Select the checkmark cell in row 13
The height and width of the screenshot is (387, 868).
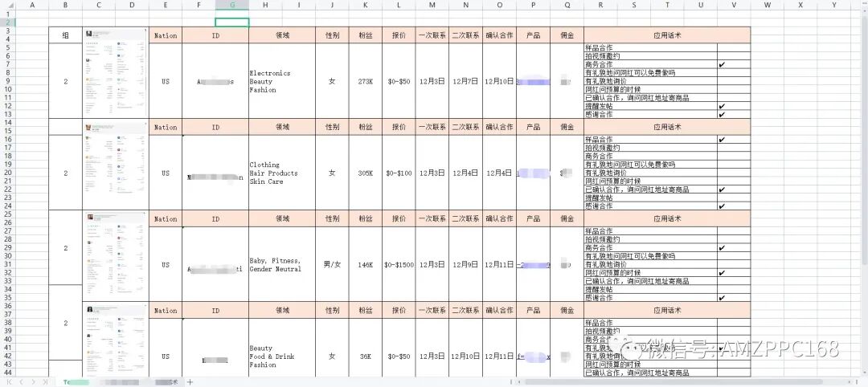click(734, 115)
